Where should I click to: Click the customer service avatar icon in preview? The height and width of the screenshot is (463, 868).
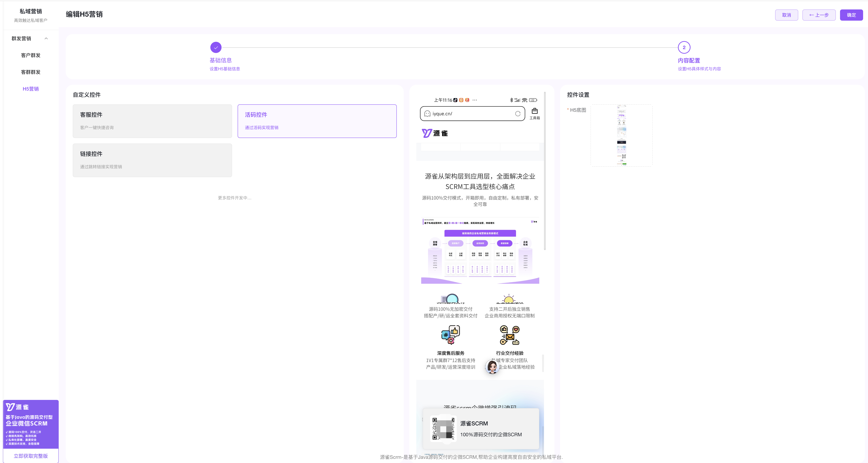point(492,367)
